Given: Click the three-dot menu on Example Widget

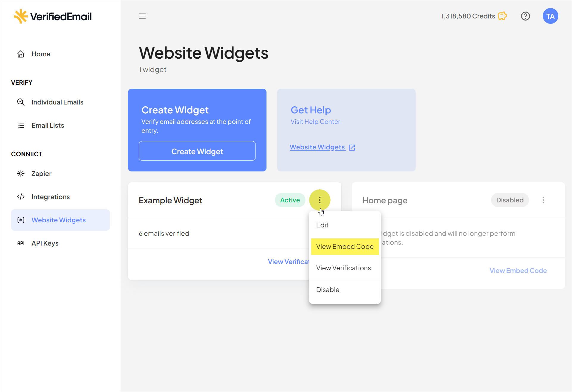Looking at the screenshot, I should [x=319, y=200].
